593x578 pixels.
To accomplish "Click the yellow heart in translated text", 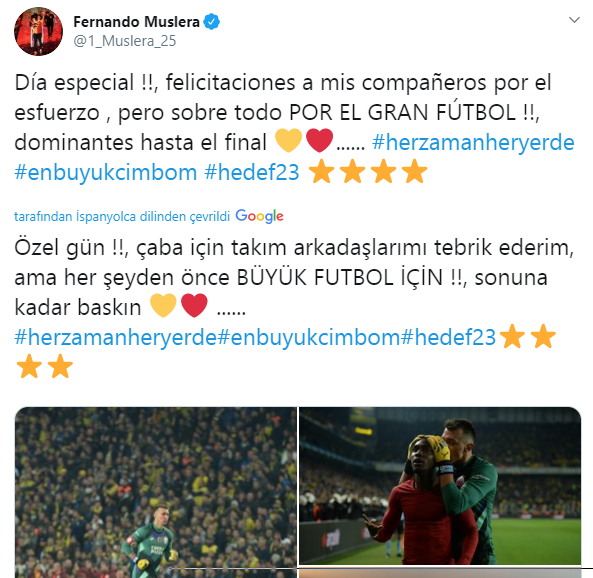I will pyautogui.click(x=163, y=305).
